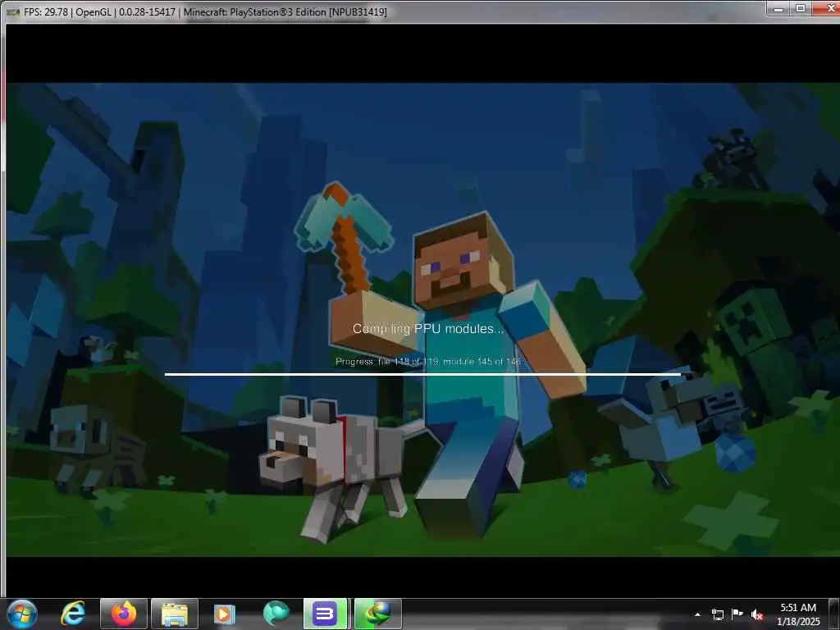This screenshot has height=630, width=840.
Task: Open the globe download manager taskbar icon
Action: (x=377, y=614)
